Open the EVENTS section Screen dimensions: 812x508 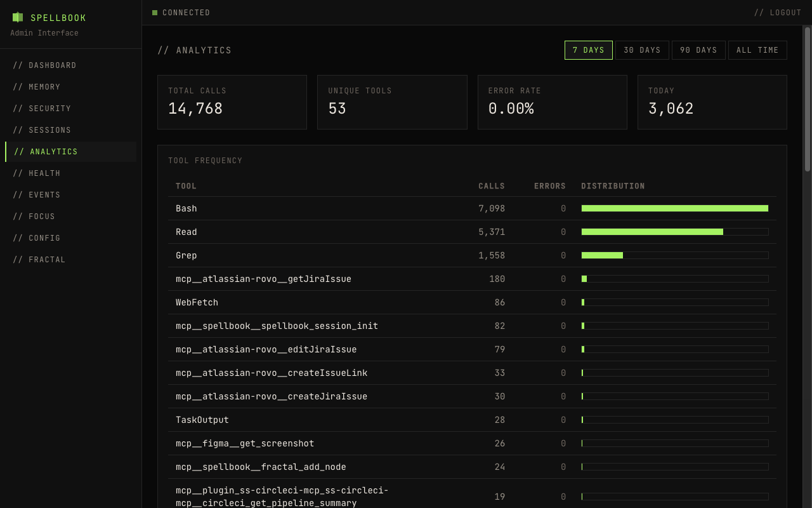coord(38,194)
